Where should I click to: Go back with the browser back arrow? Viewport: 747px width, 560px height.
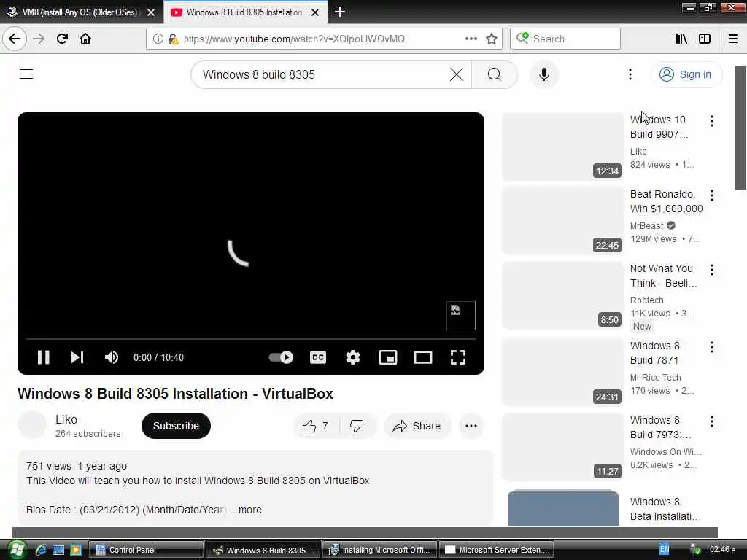pos(15,39)
